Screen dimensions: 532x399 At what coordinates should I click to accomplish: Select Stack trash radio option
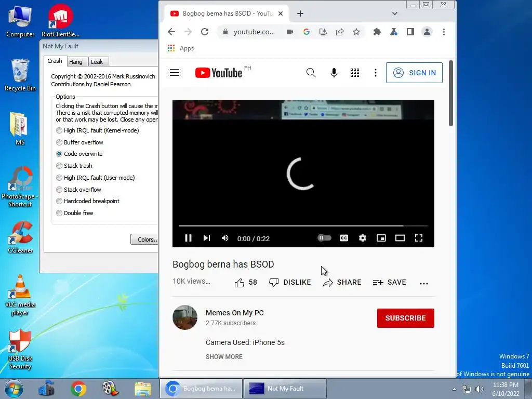coord(74,166)
